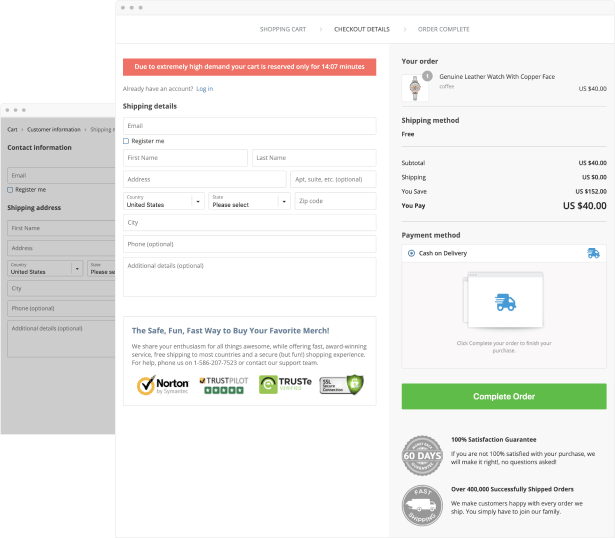
Task: Open the Country dropdown showing United States
Action: point(164,201)
